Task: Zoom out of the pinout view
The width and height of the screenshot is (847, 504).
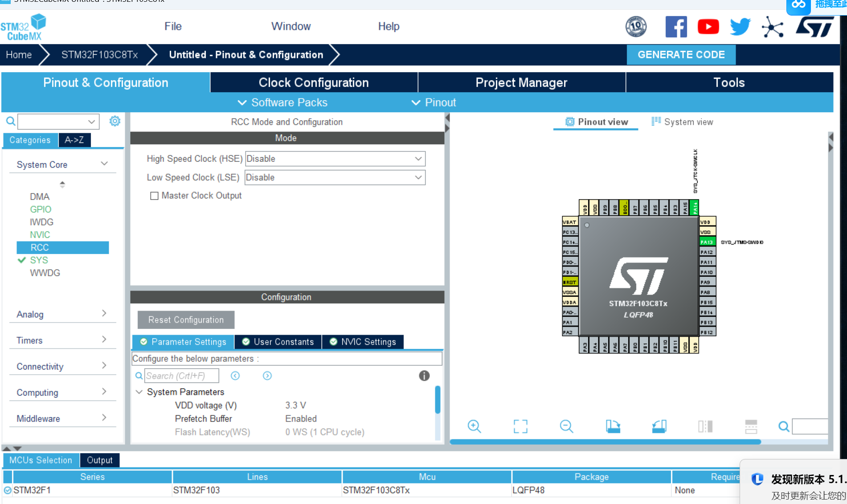Action: point(566,426)
